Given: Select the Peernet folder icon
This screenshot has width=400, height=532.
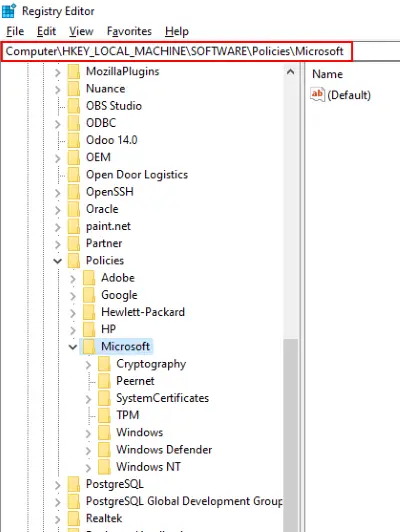Looking at the screenshot, I should pyautogui.click(x=104, y=381).
